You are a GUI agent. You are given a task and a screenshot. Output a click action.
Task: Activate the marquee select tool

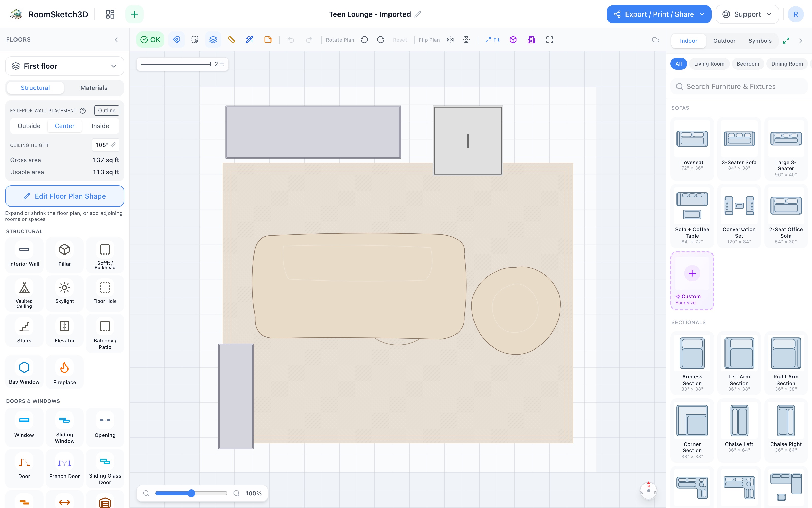[x=195, y=40]
